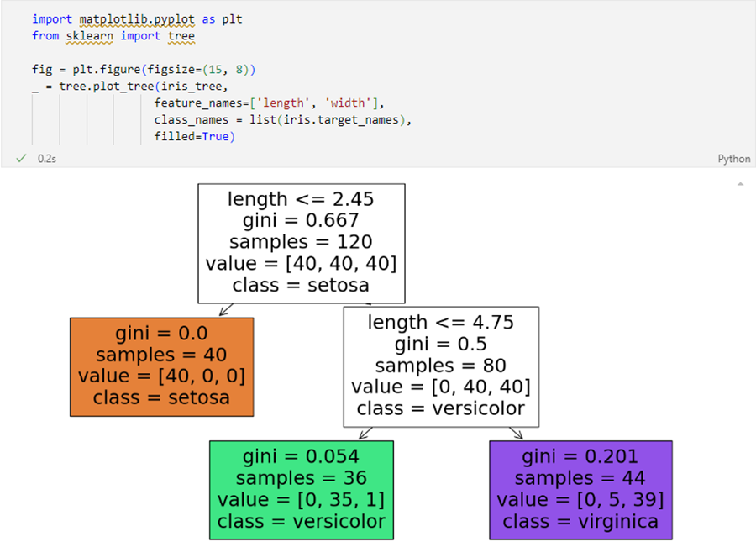Click 'gini = 0.201' text

tap(580, 456)
